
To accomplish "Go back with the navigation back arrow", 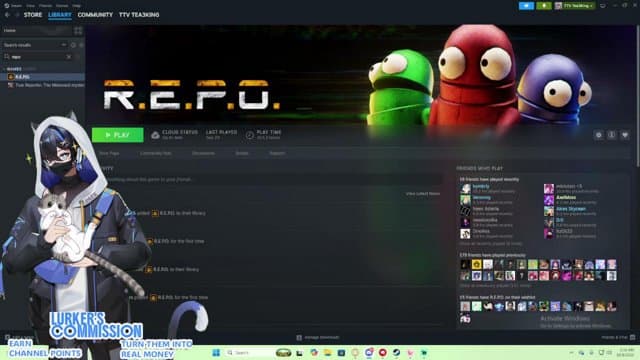I will click(7, 15).
